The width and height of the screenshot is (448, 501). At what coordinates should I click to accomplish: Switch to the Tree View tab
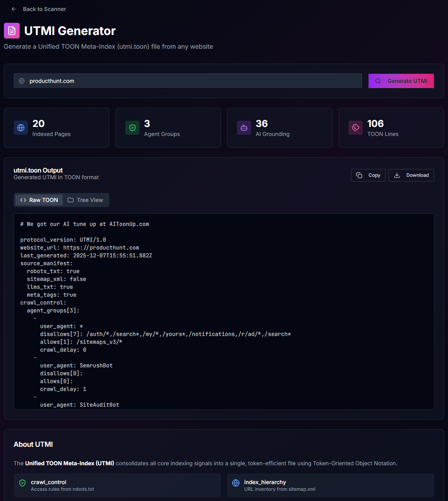coord(85,200)
